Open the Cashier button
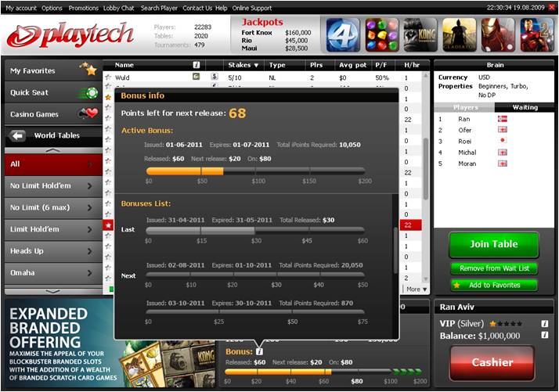Viewport: 559px width, 392px height. click(492, 362)
